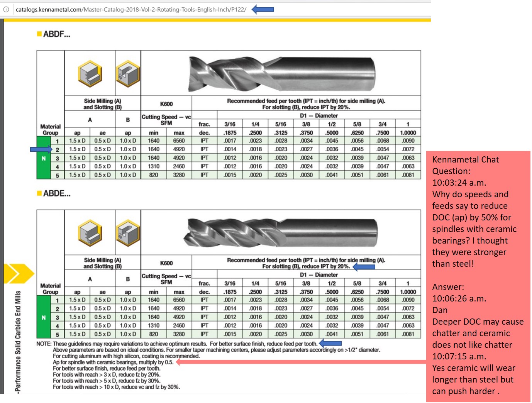Click the yellow square bullet beside ABDF
Screen dimensions: 532x403
click(x=39, y=33)
